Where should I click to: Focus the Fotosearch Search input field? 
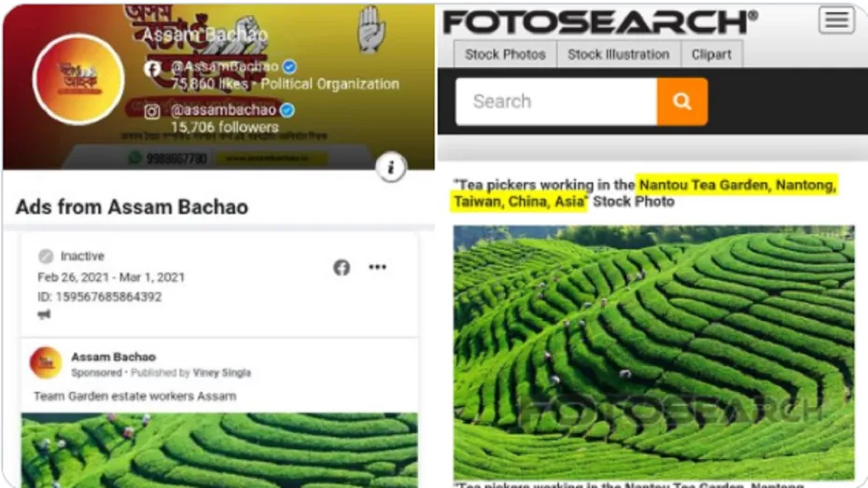coord(556,102)
